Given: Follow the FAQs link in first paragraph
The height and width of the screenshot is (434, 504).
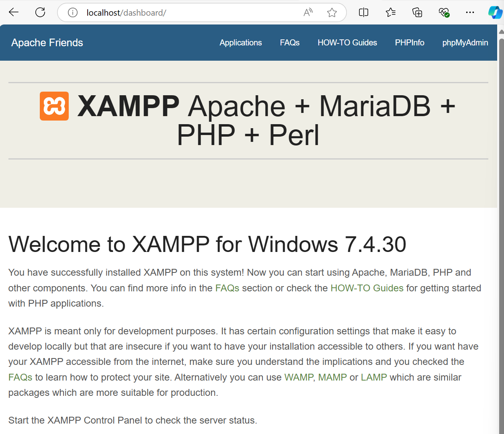Looking at the screenshot, I should point(227,288).
